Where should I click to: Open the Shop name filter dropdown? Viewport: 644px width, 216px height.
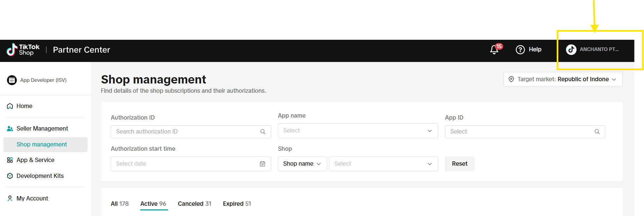[302, 164]
